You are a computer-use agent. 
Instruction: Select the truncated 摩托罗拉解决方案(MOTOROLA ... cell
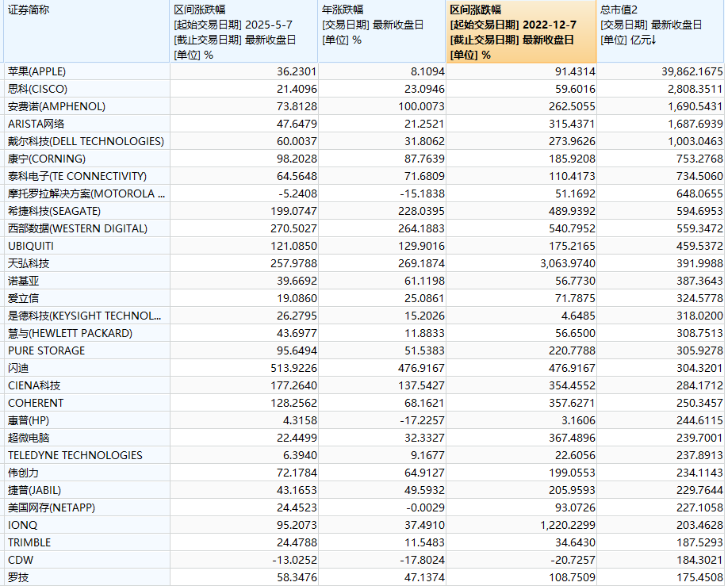click(x=86, y=193)
